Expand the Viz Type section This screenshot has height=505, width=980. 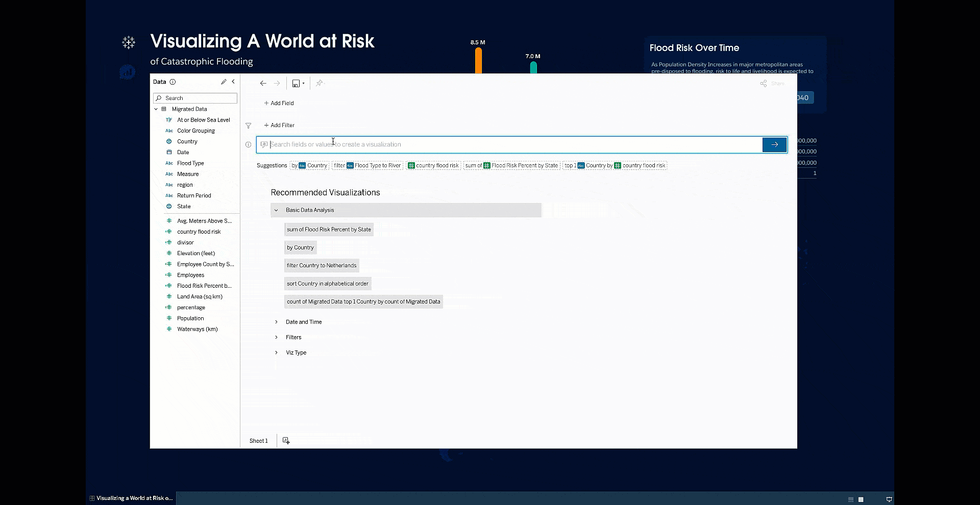(x=276, y=352)
